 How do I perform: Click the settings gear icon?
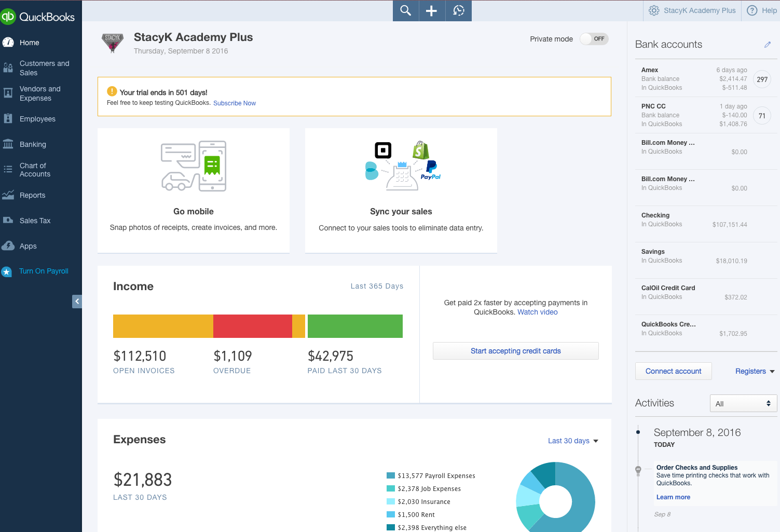(654, 10)
